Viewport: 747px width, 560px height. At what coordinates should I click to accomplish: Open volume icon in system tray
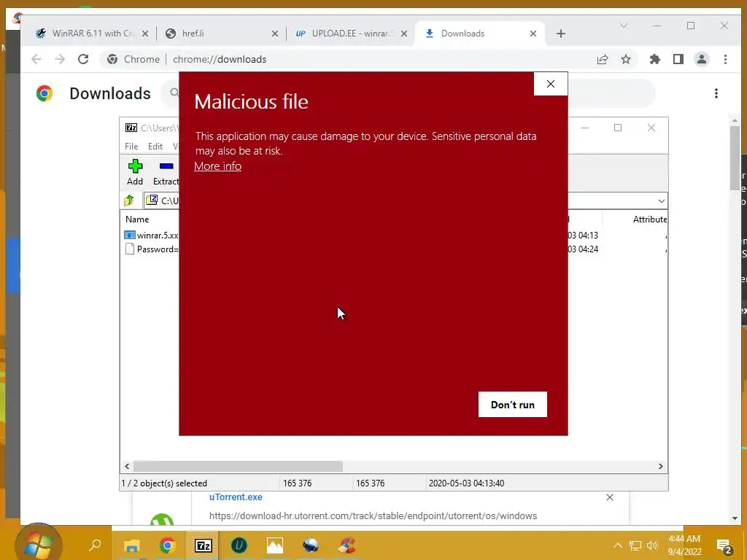tap(652, 545)
